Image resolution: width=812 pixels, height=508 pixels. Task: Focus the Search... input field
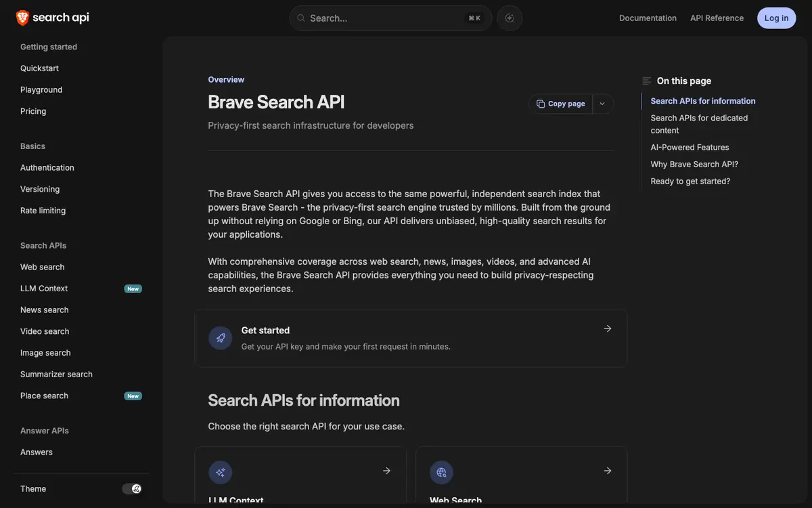[x=390, y=18]
